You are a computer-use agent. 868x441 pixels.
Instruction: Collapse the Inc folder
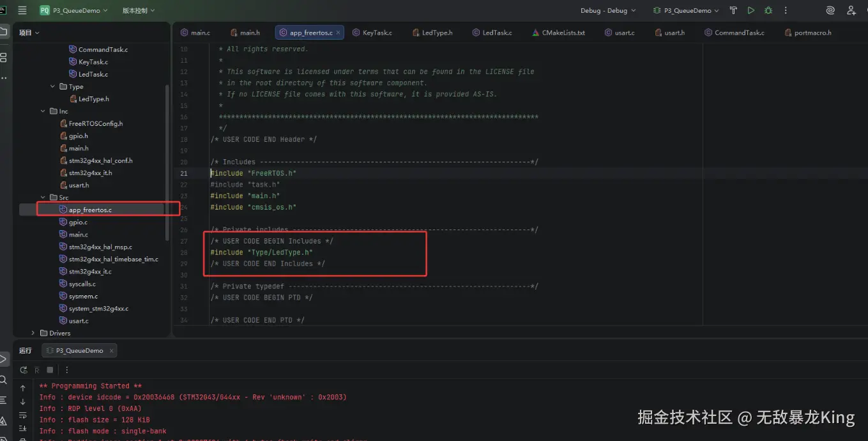tap(43, 111)
